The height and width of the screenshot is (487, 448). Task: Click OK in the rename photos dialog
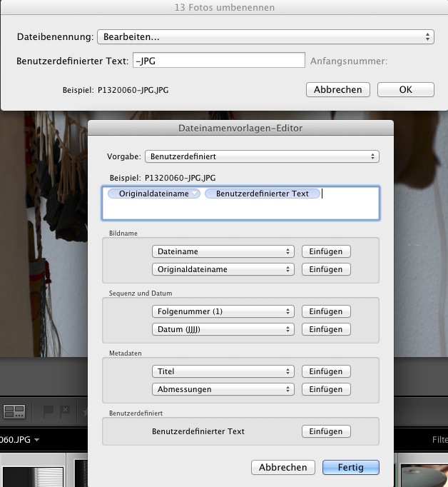405,90
